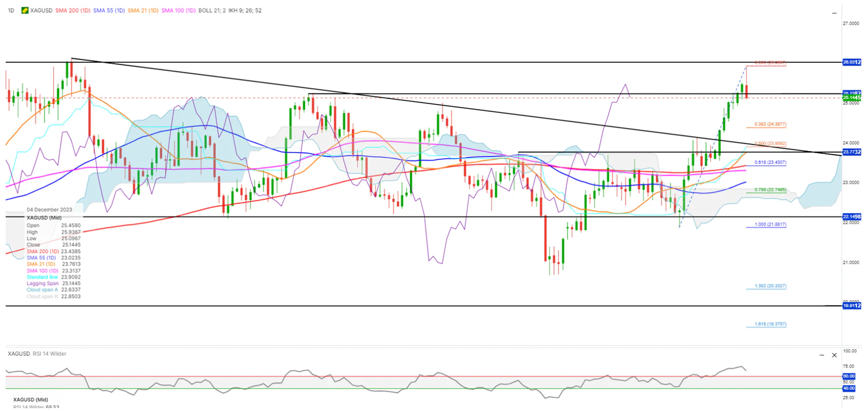Click SMA 100 (1D) value 23.3137
Viewport: 868px width, 411px height.
click(71, 271)
